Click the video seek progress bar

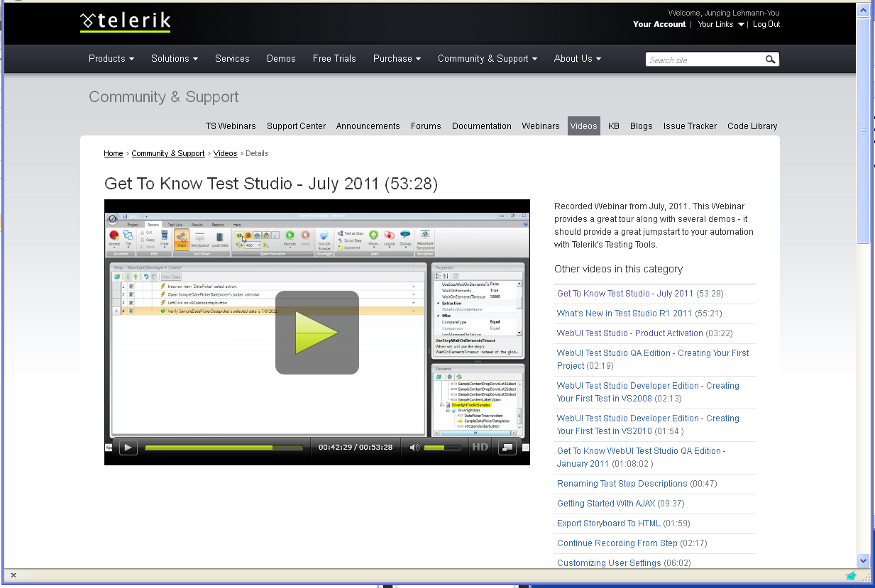click(224, 448)
